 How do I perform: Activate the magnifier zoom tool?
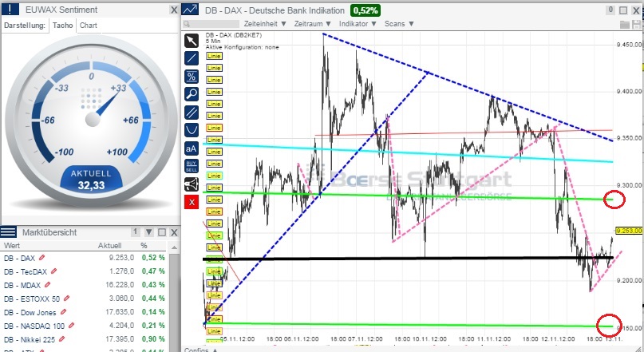(192, 94)
